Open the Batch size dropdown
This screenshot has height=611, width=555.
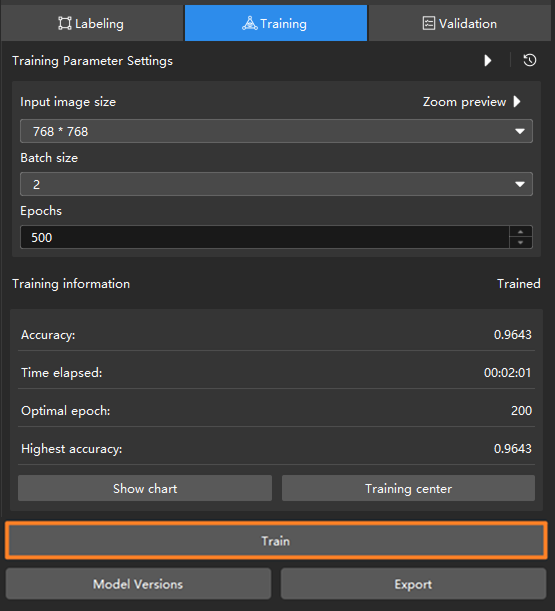click(276, 184)
